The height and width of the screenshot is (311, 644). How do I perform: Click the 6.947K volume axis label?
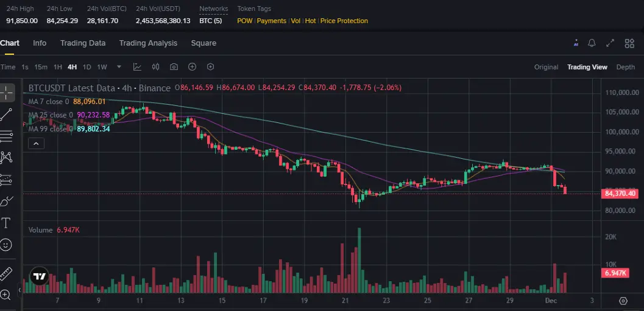pyautogui.click(x=616, y=273)
